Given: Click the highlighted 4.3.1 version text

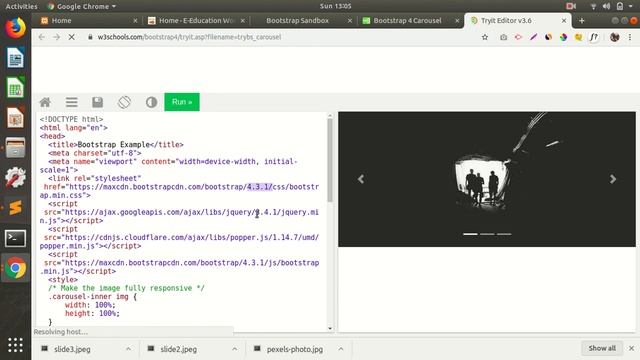Looking at the screenshot, I should click(x=260, y=187).
